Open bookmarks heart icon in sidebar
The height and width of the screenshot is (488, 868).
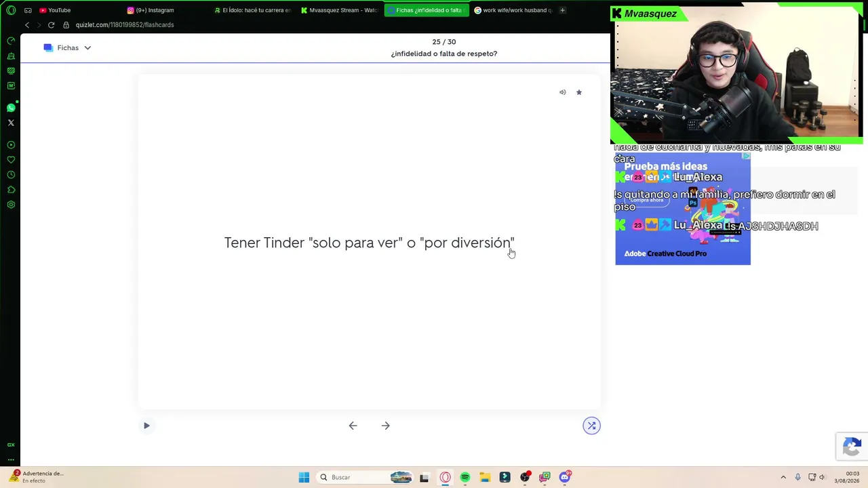[11, 160]
